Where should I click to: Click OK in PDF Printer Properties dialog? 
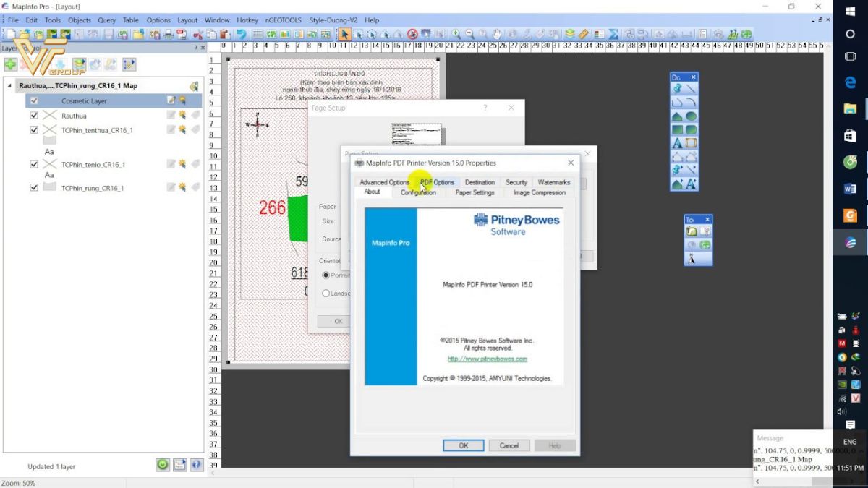point(464,445)
